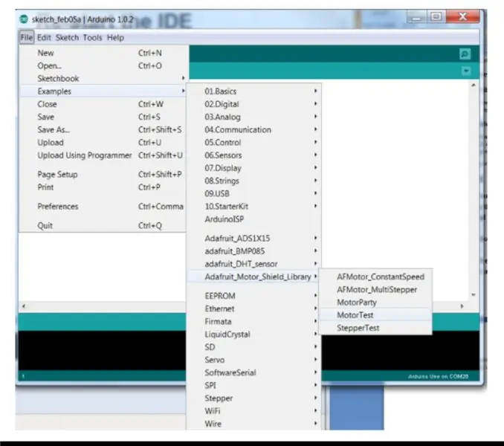Expand Ethernet examples

[254, 308]
